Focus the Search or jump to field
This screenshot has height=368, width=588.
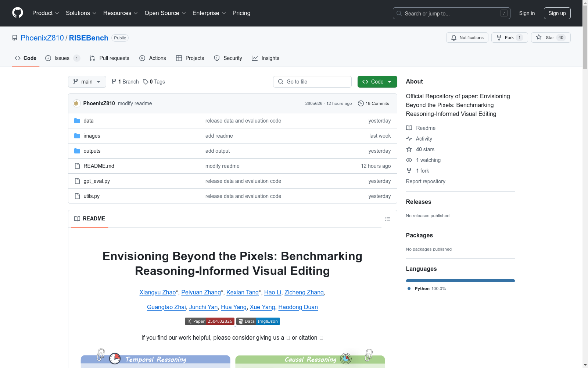(x=452, y=13)
